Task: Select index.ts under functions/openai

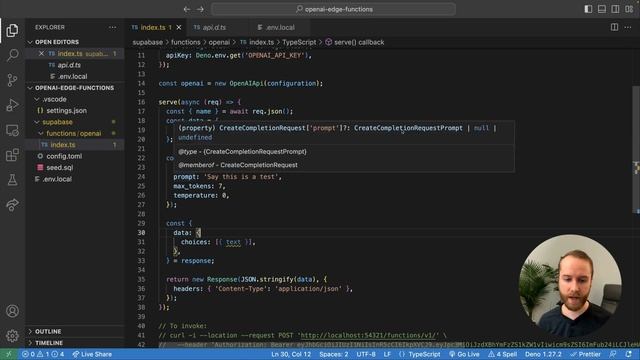Action: (x=63, y=145)
